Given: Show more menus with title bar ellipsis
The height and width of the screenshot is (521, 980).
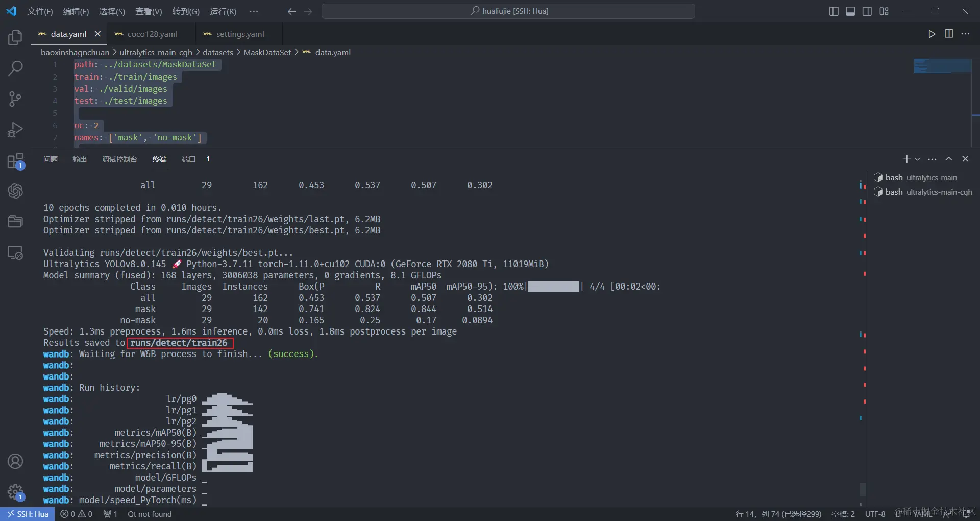Looking at the screenshot, I should click(x=254, y=11).
